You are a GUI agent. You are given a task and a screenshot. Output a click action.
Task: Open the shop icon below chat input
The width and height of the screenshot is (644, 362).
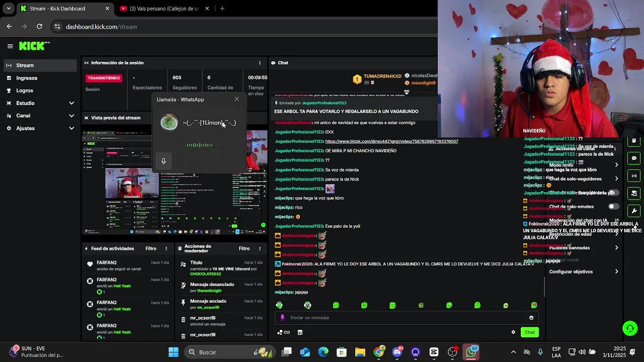[x=300, y=332]
